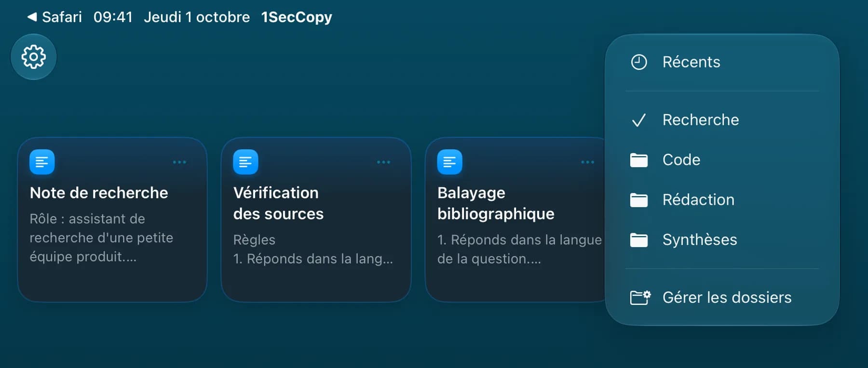The height and width of the screenshot is (368, 868).
Task: Click the preview text ending with de la question
Action: (519, 250)
